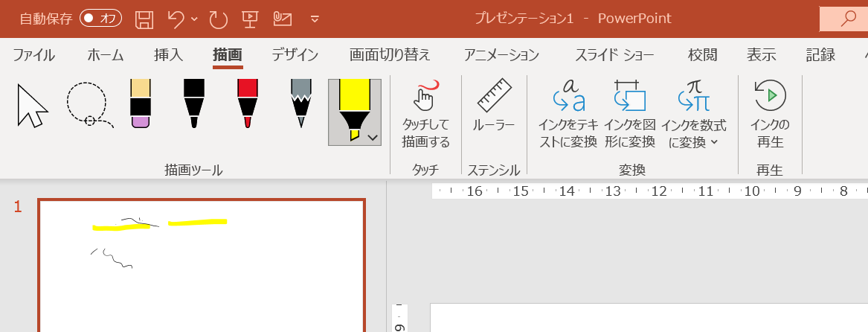Open the 画面切り替え tab
The image size is (868, 332).
(390, 55)
